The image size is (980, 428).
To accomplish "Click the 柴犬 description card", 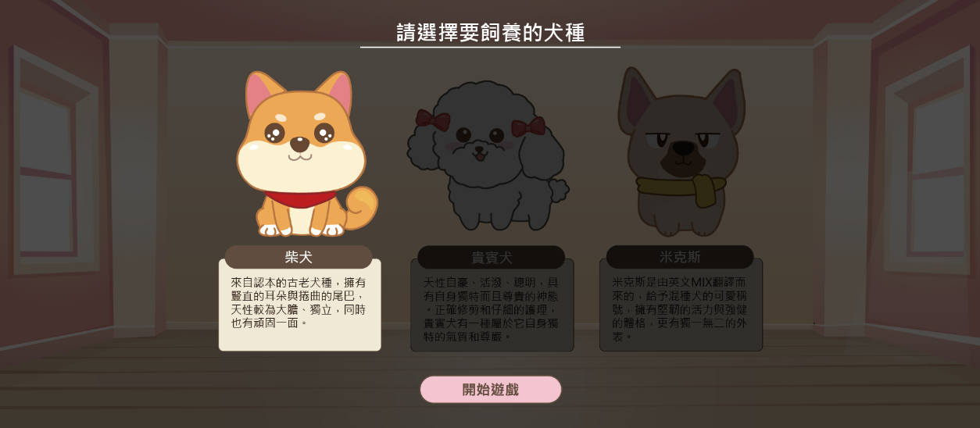I will (300, 305).
